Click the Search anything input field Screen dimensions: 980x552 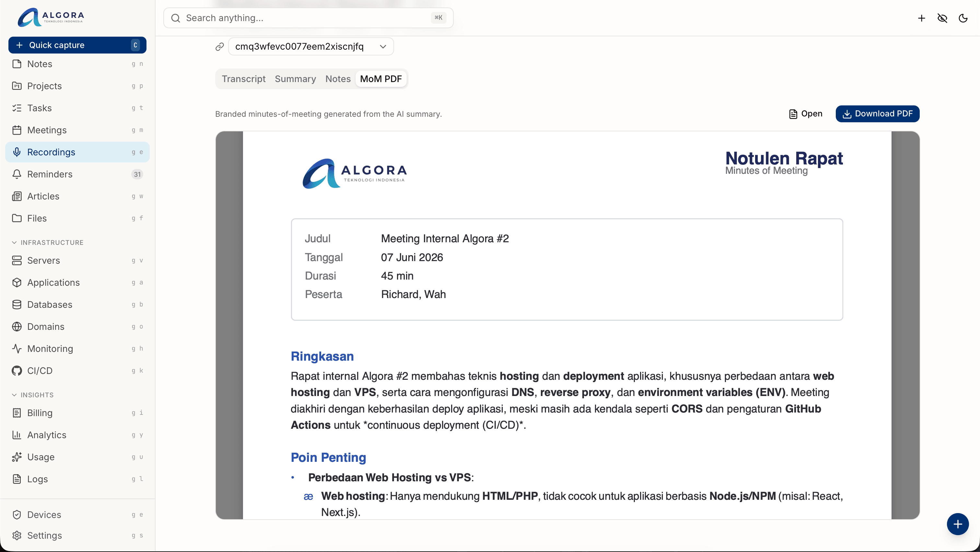click(308, 18)
